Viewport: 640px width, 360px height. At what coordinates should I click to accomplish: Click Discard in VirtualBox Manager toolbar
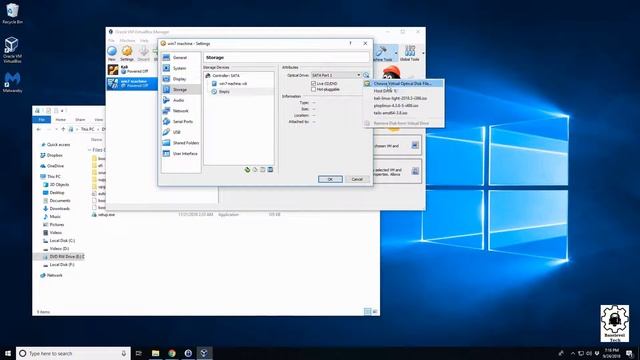click(144, 53)
